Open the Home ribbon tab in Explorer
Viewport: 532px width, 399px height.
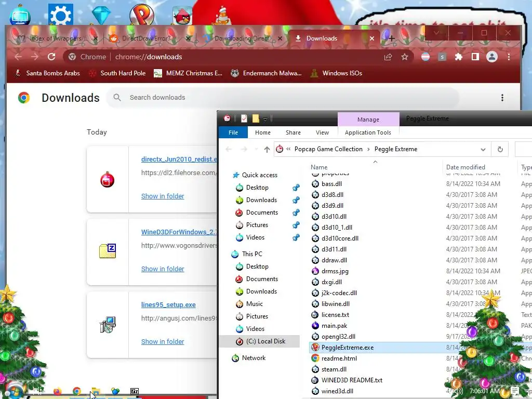(262, 132)
